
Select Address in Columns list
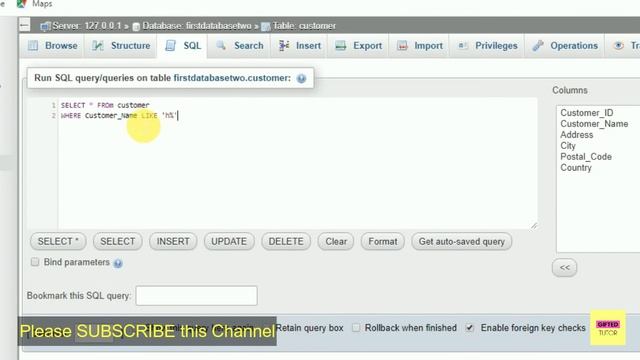pos(576,135)
